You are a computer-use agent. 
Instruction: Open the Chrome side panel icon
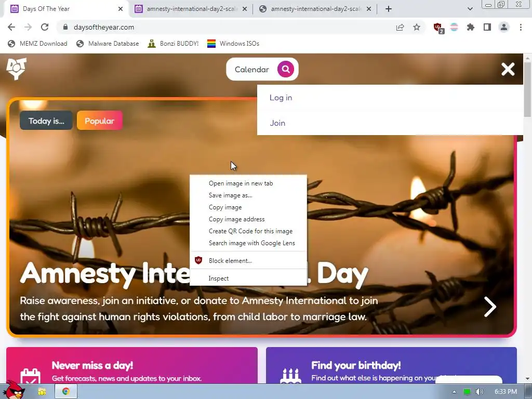(x=487, y=27)
